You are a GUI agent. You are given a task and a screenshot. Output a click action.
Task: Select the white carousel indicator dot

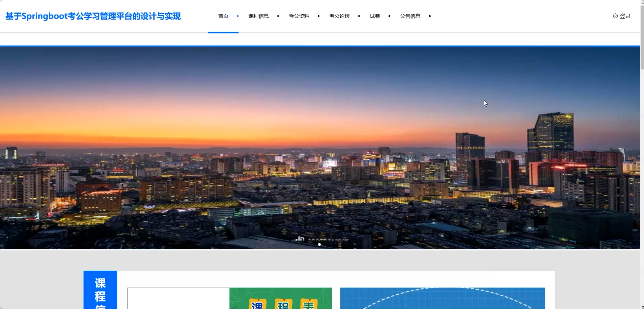(x=319, y=245)
